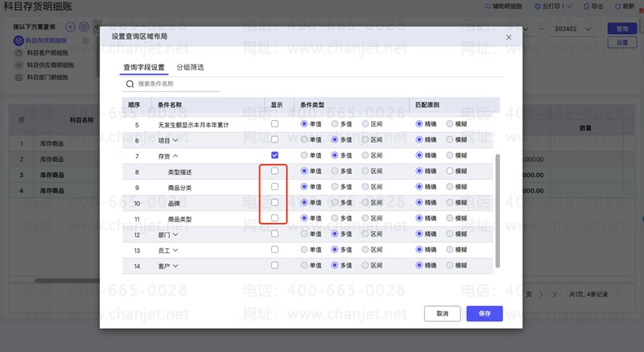Select 区间 radio for 品牌 row
The width and height of the screenshot is (644, 352).
(x=365, y=202)
